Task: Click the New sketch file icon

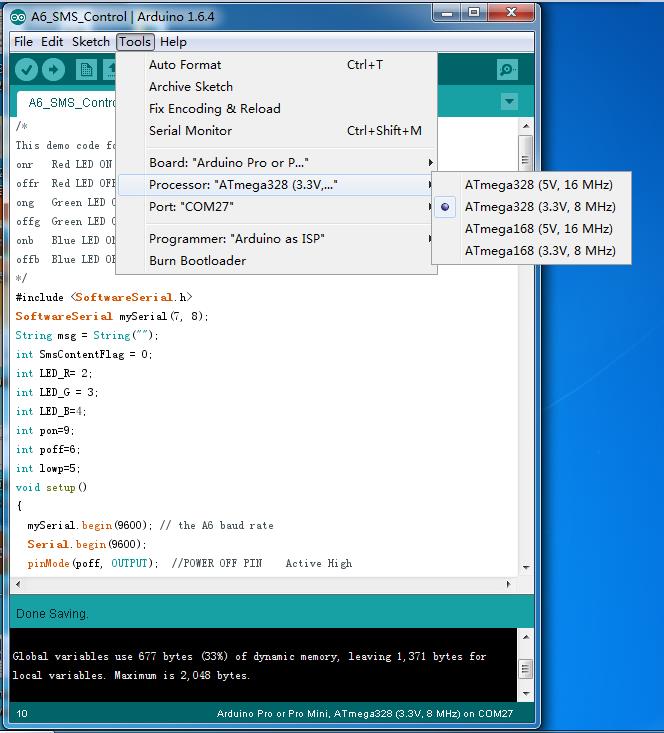Action: 86,70
